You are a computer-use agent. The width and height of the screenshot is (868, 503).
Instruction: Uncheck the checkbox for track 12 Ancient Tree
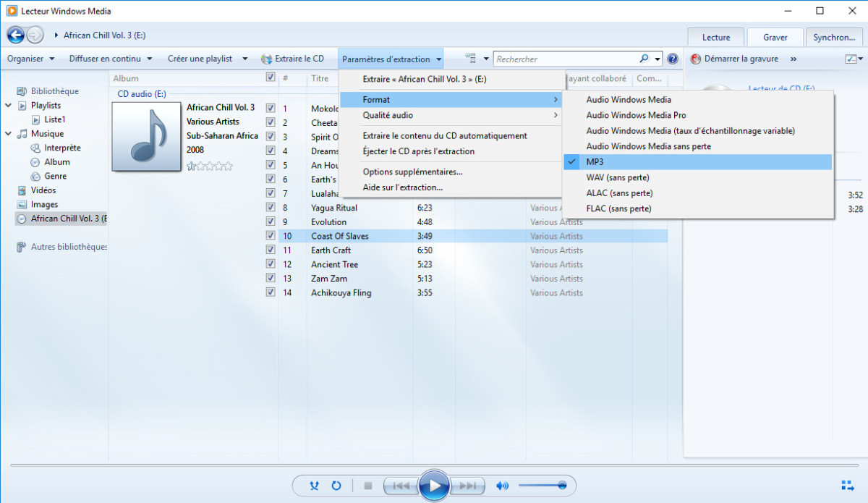[x=271, y=264]
